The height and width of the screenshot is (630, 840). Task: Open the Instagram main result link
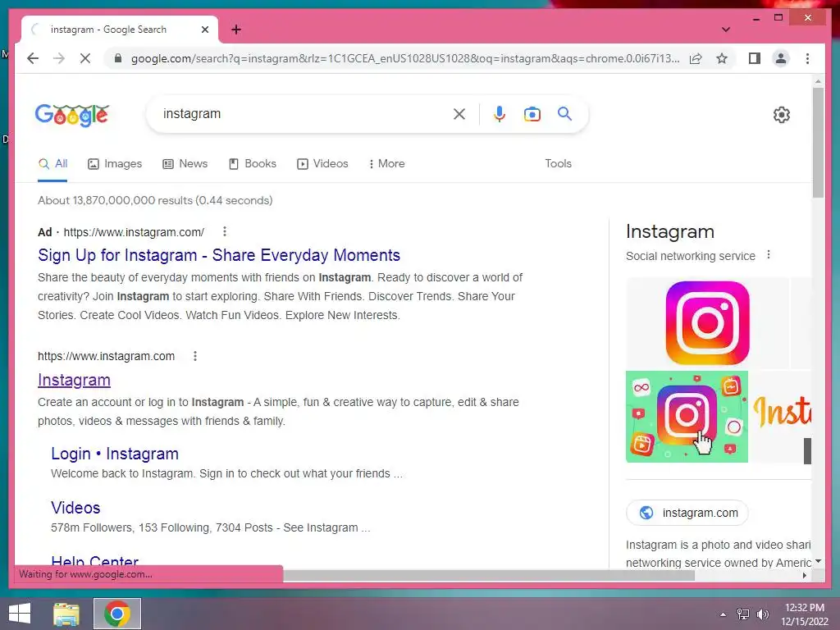pos(74,380)
